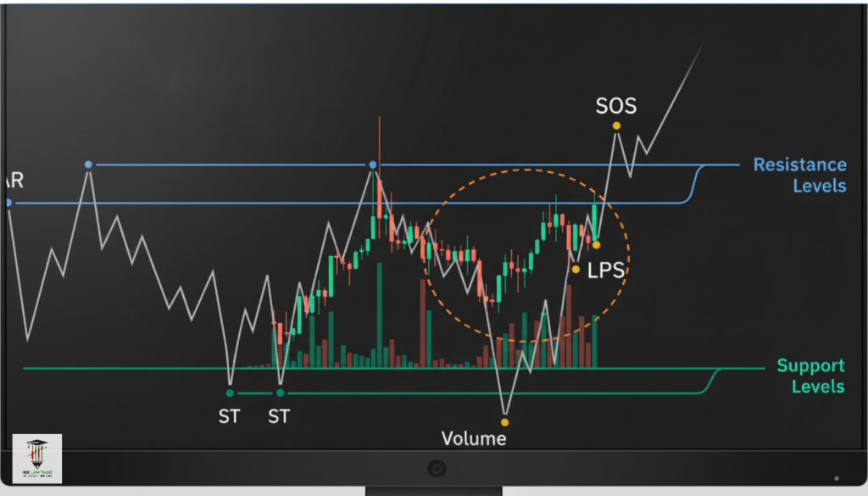868x496 pixels.
Task: Click the monitor's round center bezel button
Action: tap(437, 468)
